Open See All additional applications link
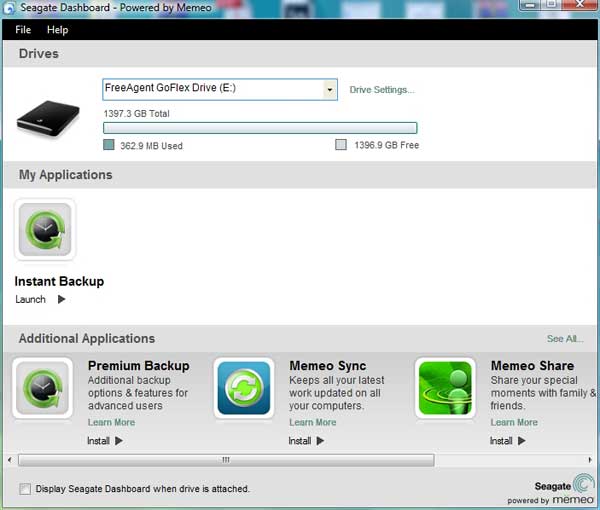The width and height of the screenshot is (600, 510). [x=565, y=339]
